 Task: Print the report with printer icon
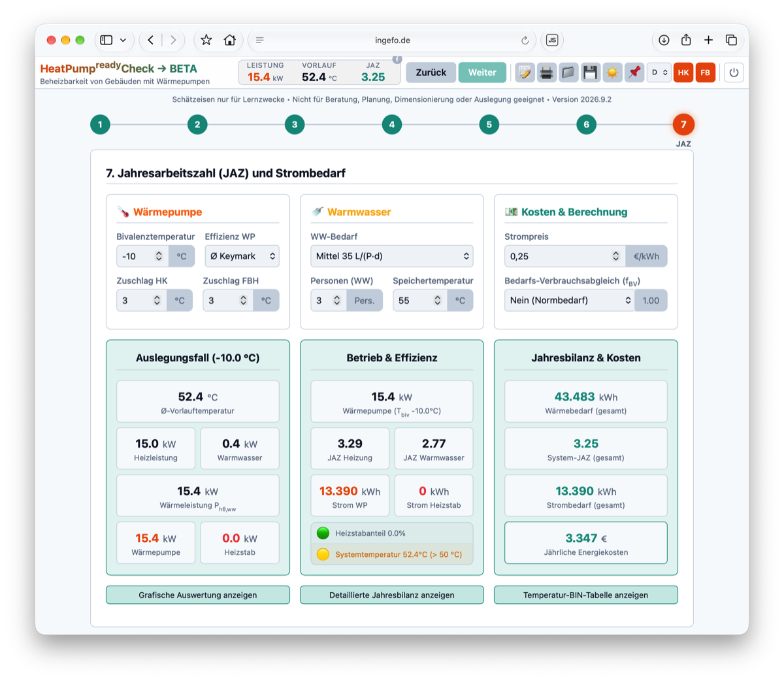(x=546, y=73)
